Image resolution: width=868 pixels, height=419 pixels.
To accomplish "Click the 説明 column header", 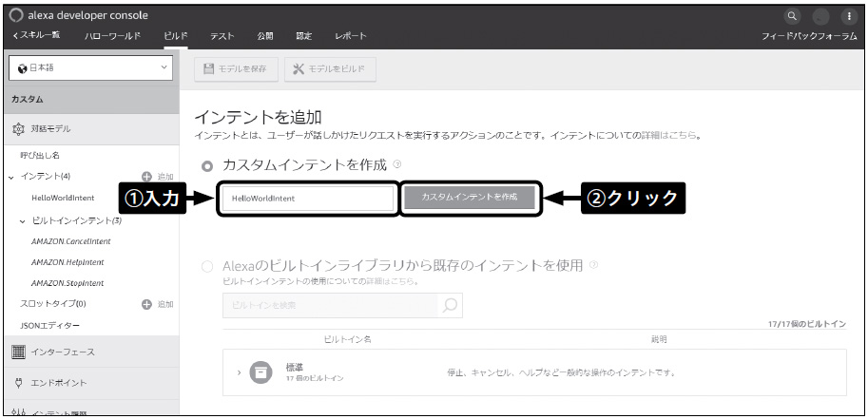I will tap(659, 339).
